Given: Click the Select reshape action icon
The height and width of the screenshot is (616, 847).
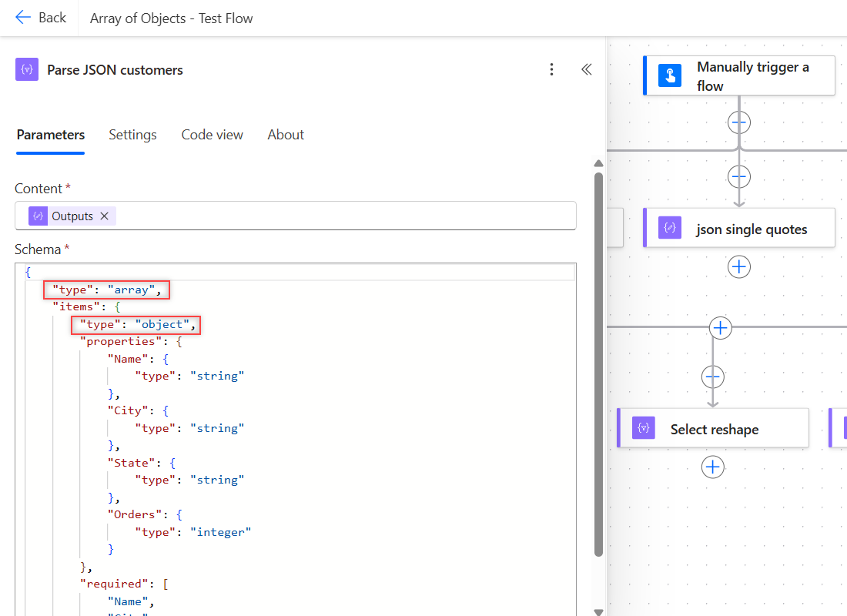Looking at the screenshot, I should coord(644,428).
